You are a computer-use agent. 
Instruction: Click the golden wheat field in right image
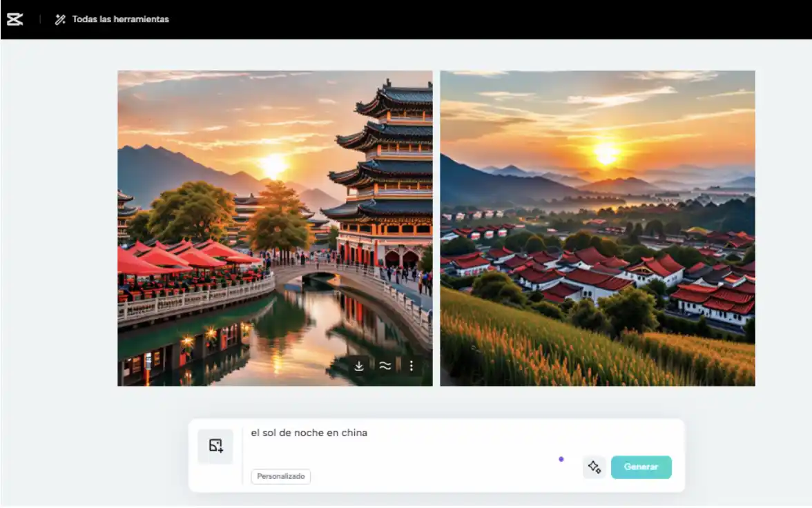point(552,345)
